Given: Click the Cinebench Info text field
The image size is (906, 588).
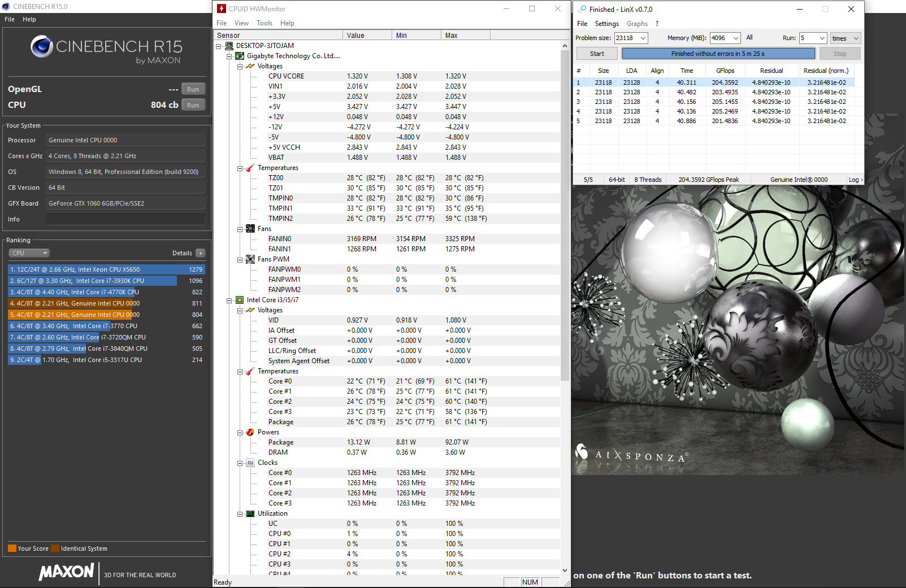Looking at the screenshot, I should click(x=125, y=219).
